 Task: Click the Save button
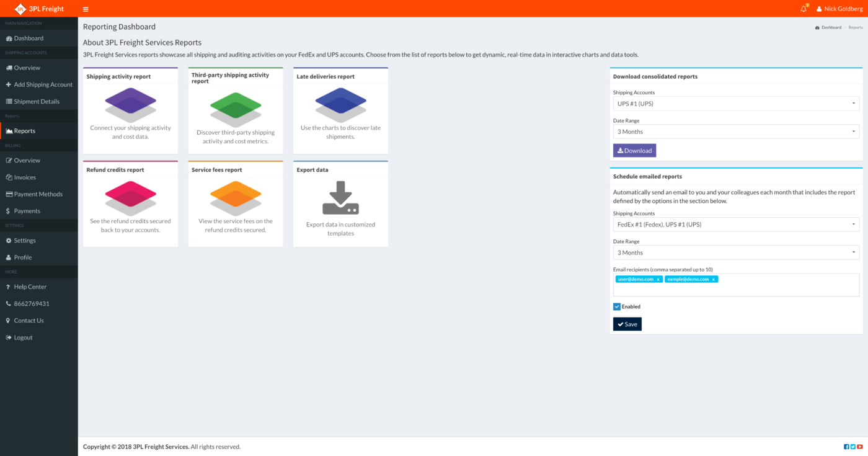click(x=627, y=324)
